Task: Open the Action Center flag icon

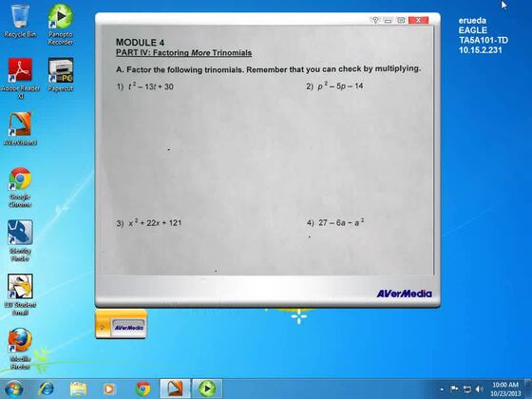Action: (454, 389)
